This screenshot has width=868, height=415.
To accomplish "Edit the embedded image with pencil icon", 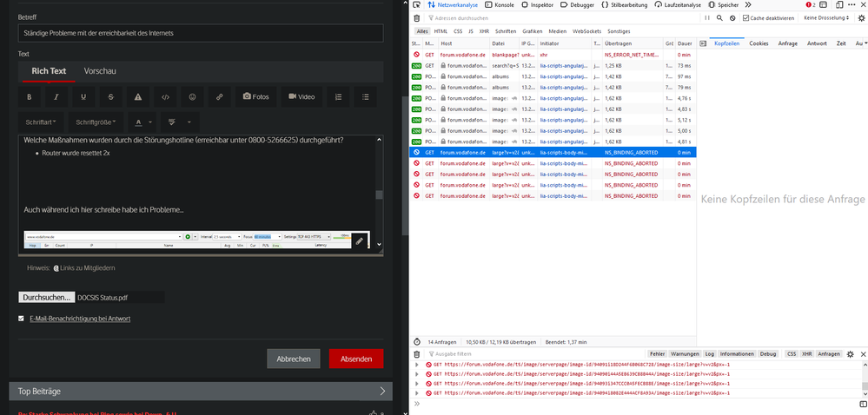I will pyautogui.click(x=360, y=240).
